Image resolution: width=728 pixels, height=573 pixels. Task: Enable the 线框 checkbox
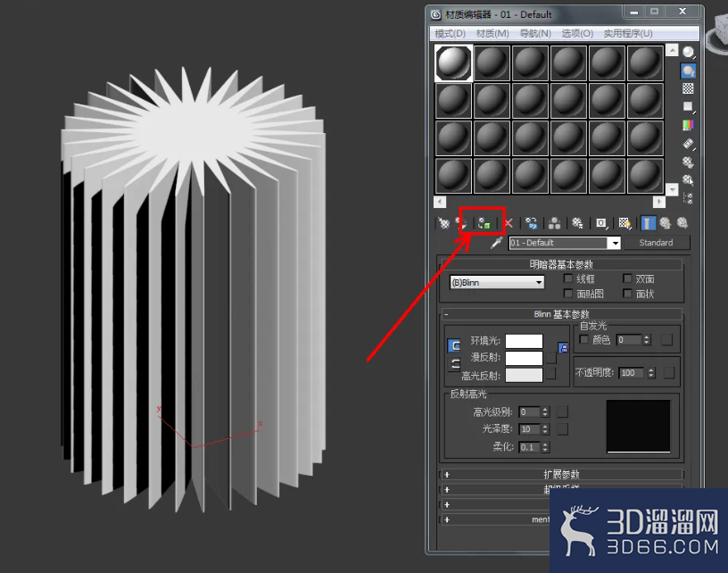click(567, 278)
